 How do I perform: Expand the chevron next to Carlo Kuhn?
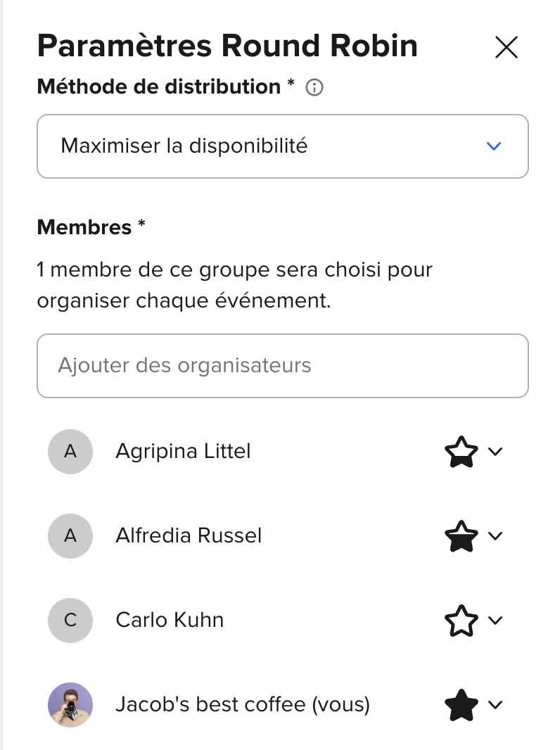pos(495,621)
